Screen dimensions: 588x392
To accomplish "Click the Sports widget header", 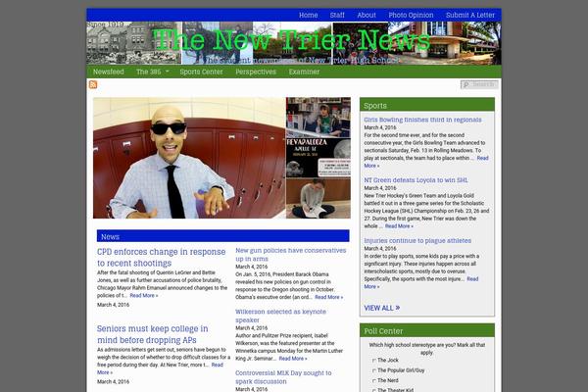I will (427, 105).
